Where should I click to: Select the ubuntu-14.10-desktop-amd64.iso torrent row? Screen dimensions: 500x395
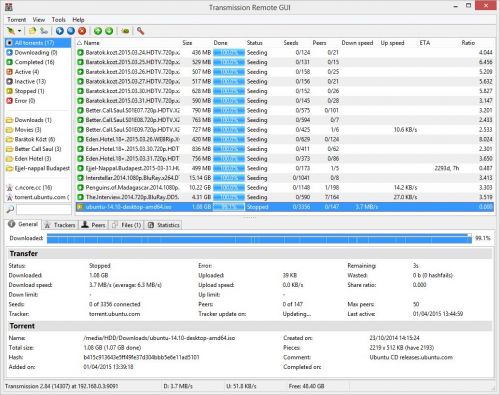285,207
